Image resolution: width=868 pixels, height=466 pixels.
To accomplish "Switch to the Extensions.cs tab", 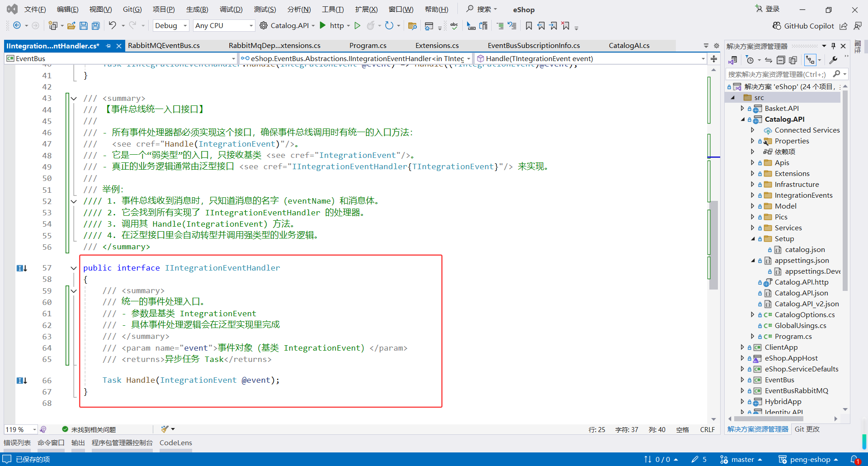I will [x=437, y=45].
